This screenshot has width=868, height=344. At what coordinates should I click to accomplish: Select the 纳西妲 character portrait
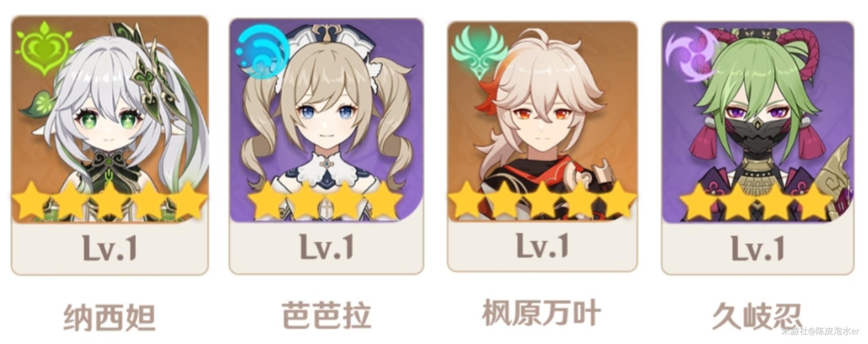pyautogui.click(x=110, y=120)
